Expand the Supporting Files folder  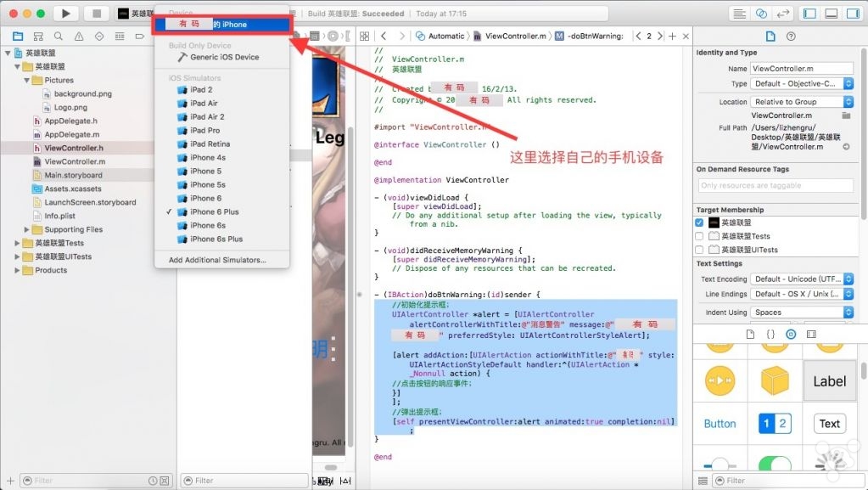click(x=27, y=229)
